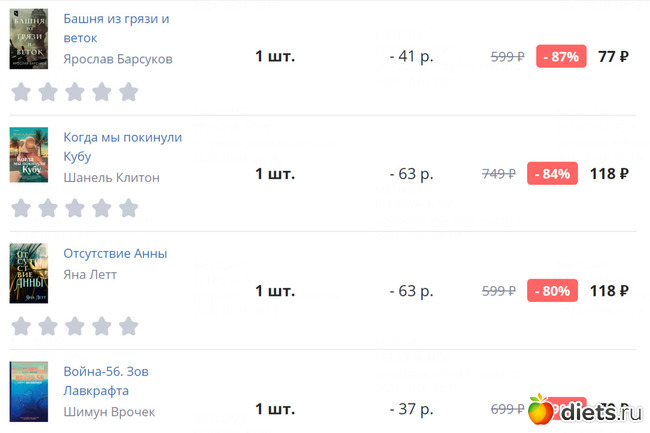Click the Отсутствие Анны book cover
The image size is (650, 433).
tap(29, 273)
